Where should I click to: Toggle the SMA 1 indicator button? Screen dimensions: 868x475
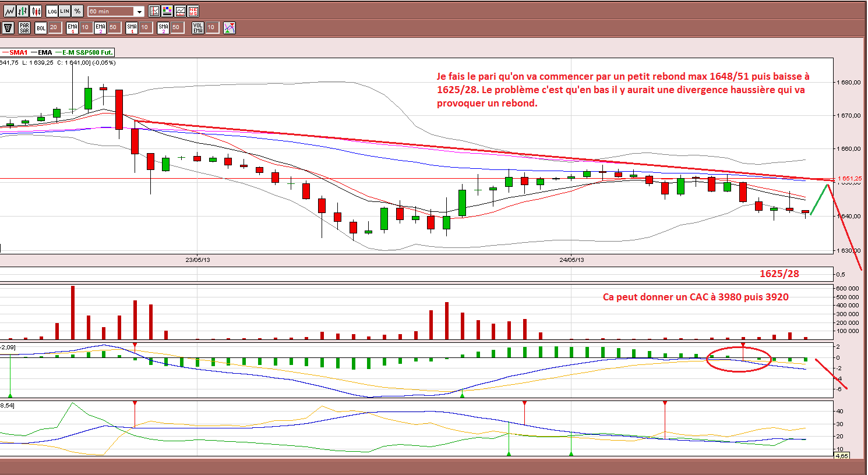132,27
